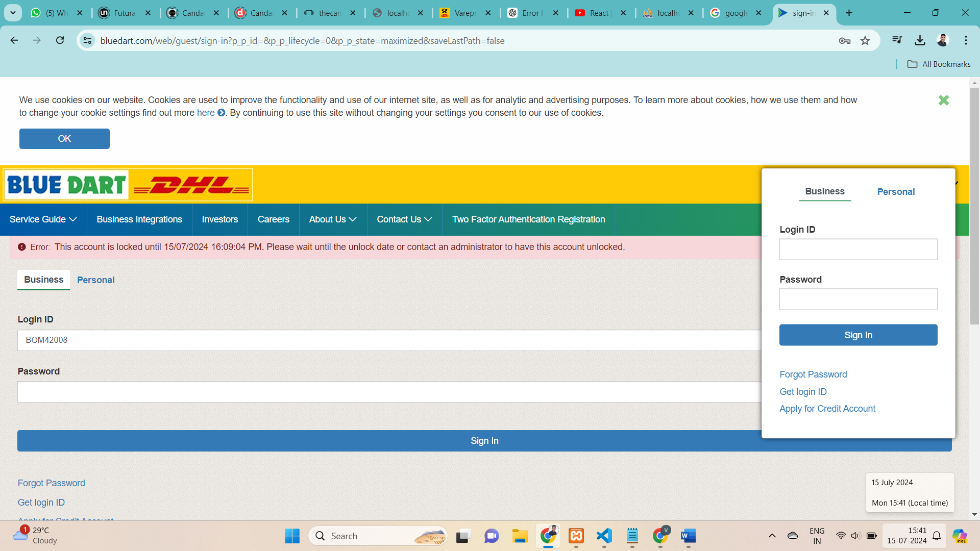The image size is (980, 551).
Task: Open the chat app on taskbar
Action: 491,536
